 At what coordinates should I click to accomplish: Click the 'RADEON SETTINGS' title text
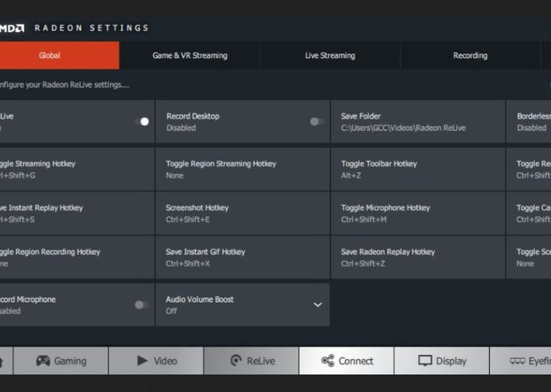coord(92,28)
